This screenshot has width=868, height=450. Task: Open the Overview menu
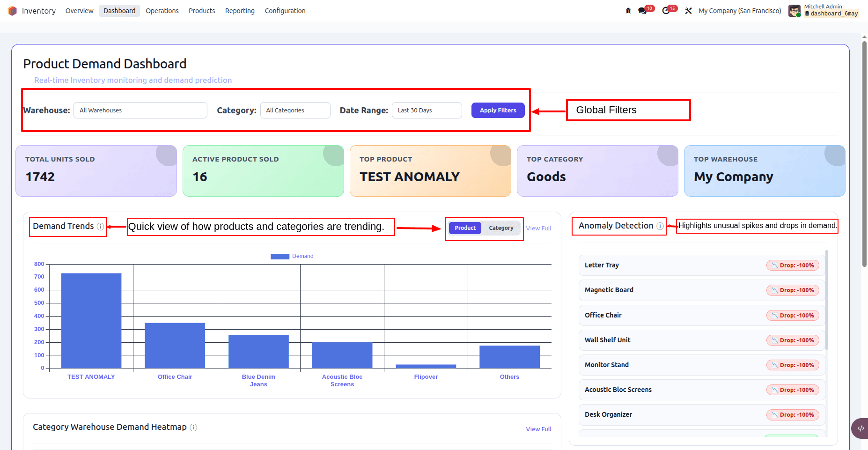click(x=79, y=11)
